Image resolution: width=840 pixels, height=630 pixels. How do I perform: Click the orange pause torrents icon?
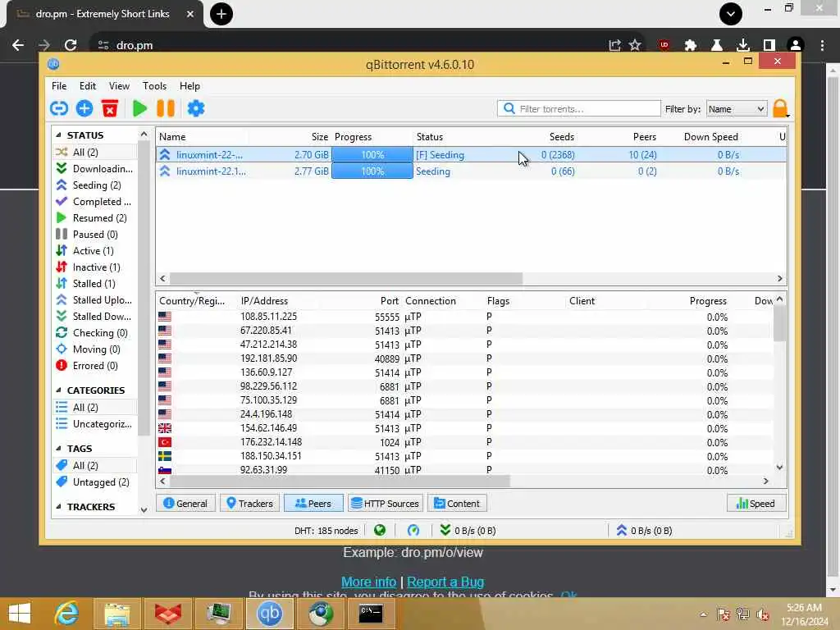[166, 108]
